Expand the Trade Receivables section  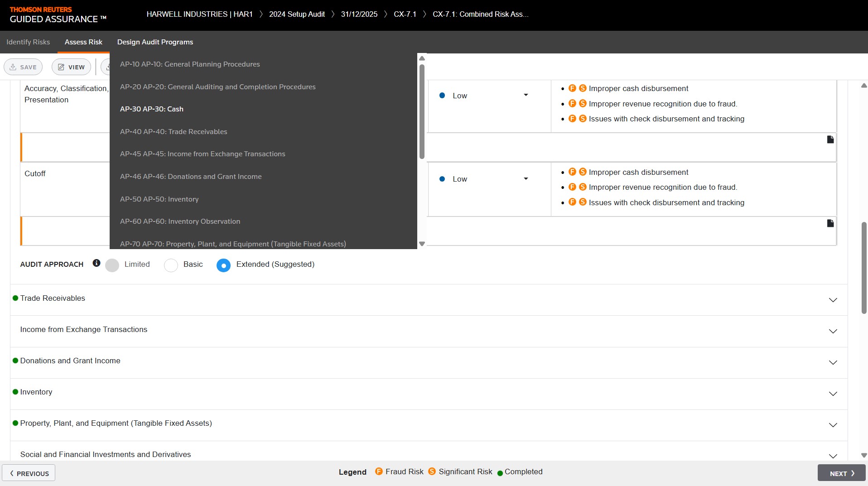pyautogui.click(x=833, y=300)
